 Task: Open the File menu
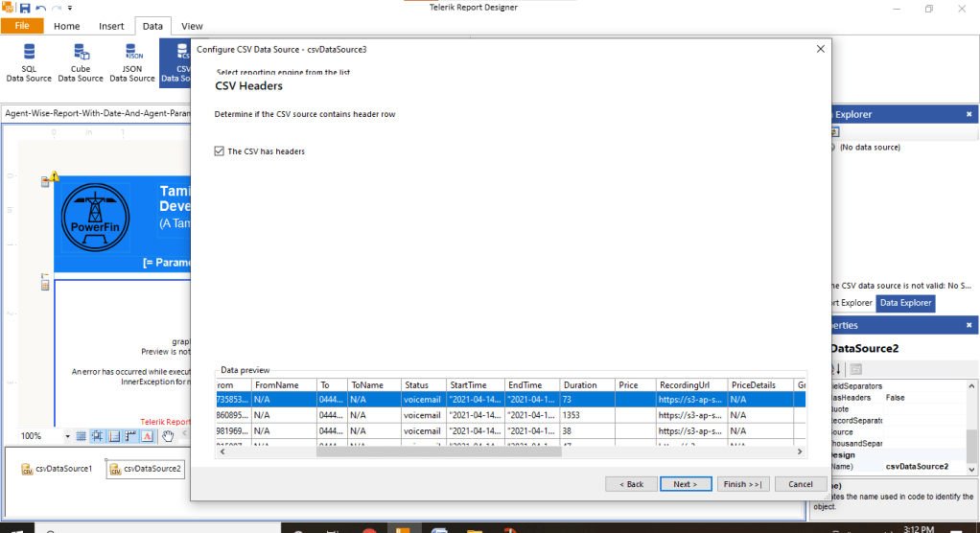tap(22, 26)
